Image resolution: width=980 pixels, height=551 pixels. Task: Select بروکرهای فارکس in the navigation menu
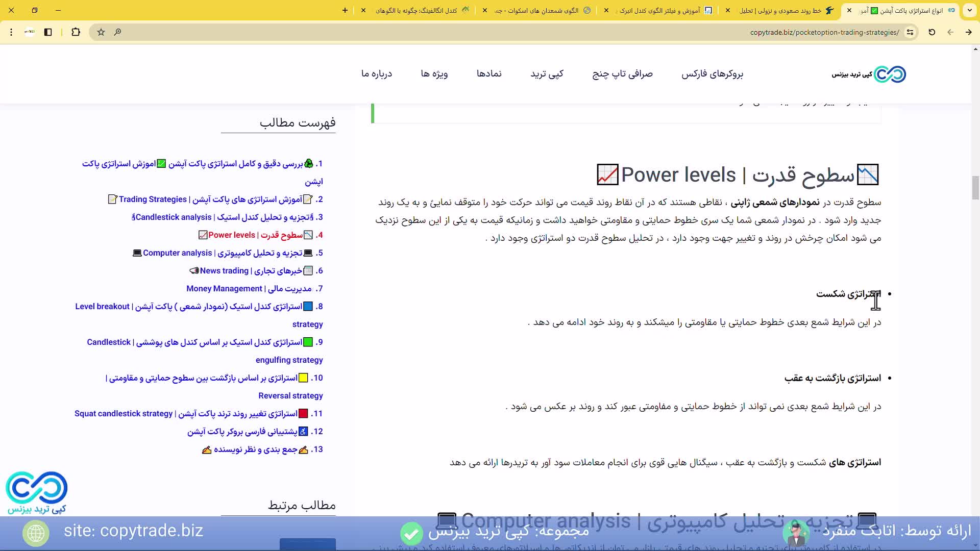(713, 74)
